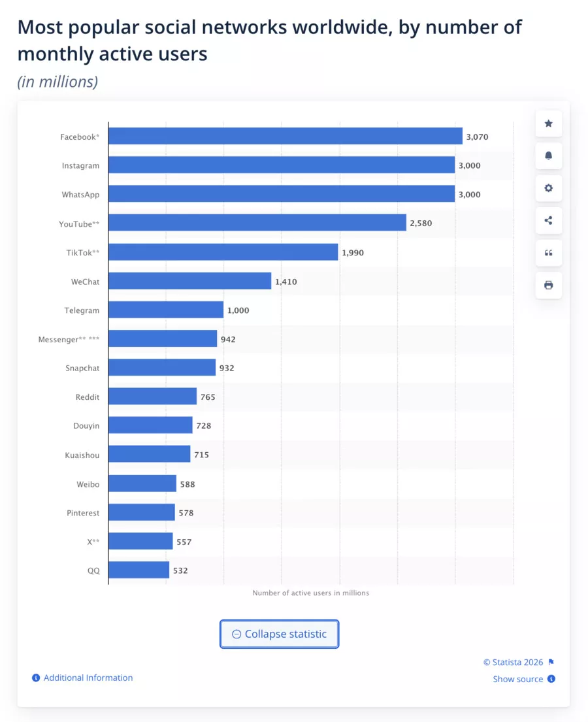The width and height of the screenshot is (588, 722).
Task: Open the Additional Information link
Action: coord(87,678)
